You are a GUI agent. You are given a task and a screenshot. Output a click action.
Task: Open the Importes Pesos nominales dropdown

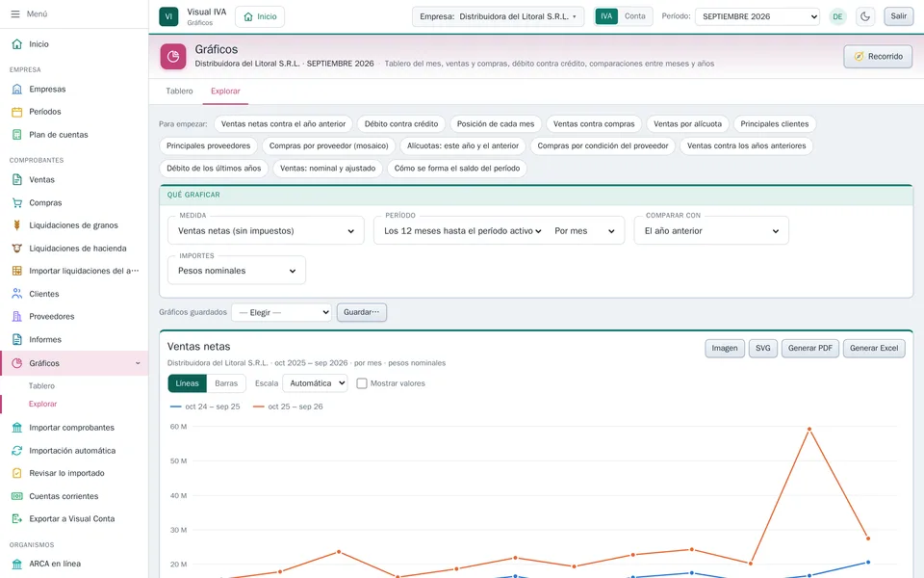pyautogui.click(x=237, y=271)
